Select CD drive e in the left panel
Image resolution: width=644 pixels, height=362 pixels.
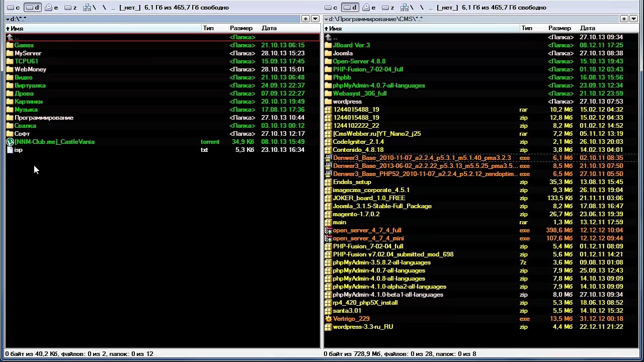coord(51,8)
